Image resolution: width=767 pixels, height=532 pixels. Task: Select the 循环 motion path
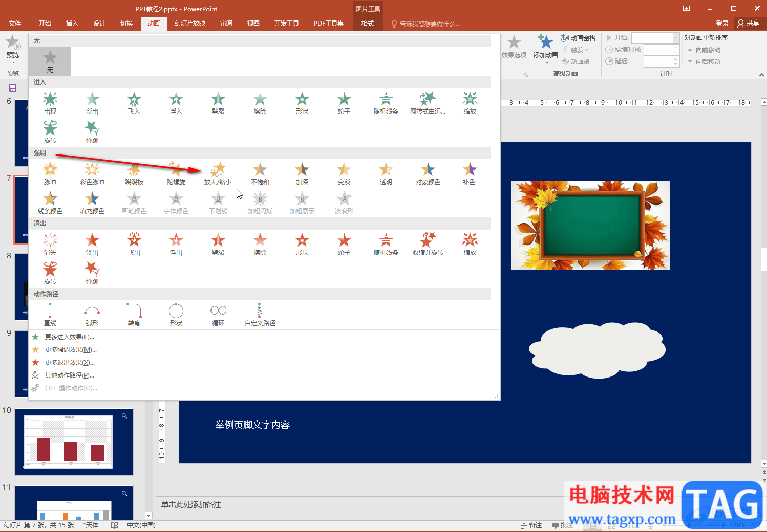tap(218, 315)
